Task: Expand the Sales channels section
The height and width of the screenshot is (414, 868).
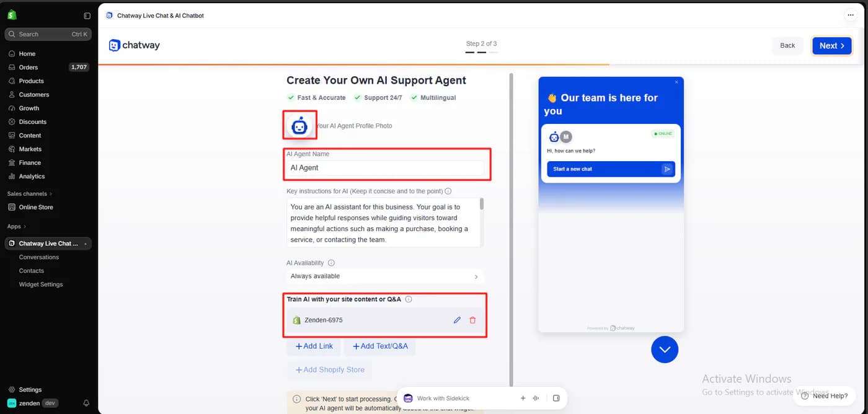Action: click(x=30, y=194)
